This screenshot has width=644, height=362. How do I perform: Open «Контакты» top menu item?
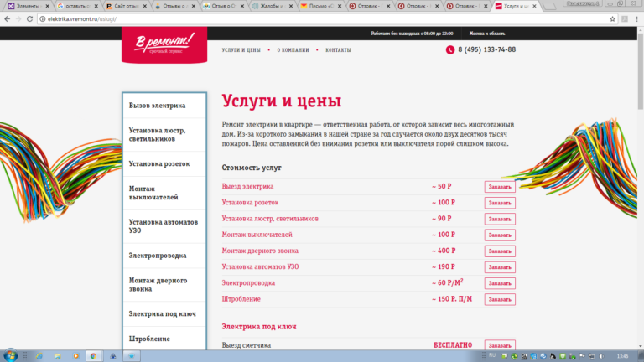point(338,50)
